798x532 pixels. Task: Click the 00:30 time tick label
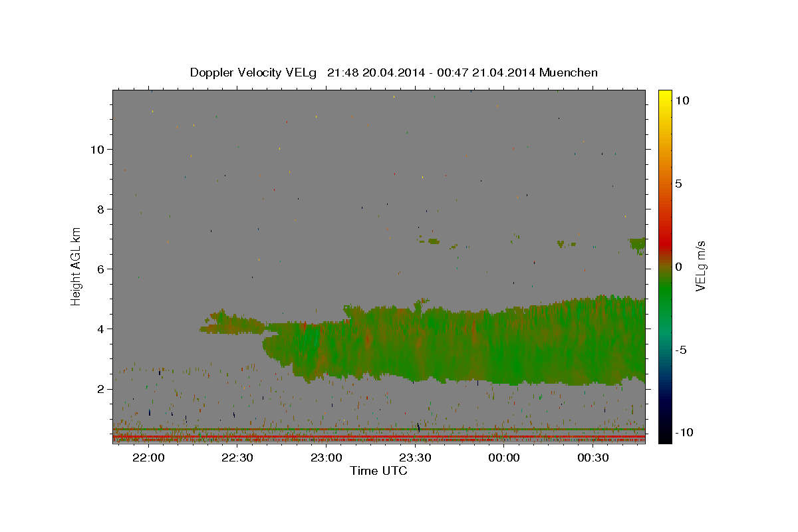tap(593, 458)
